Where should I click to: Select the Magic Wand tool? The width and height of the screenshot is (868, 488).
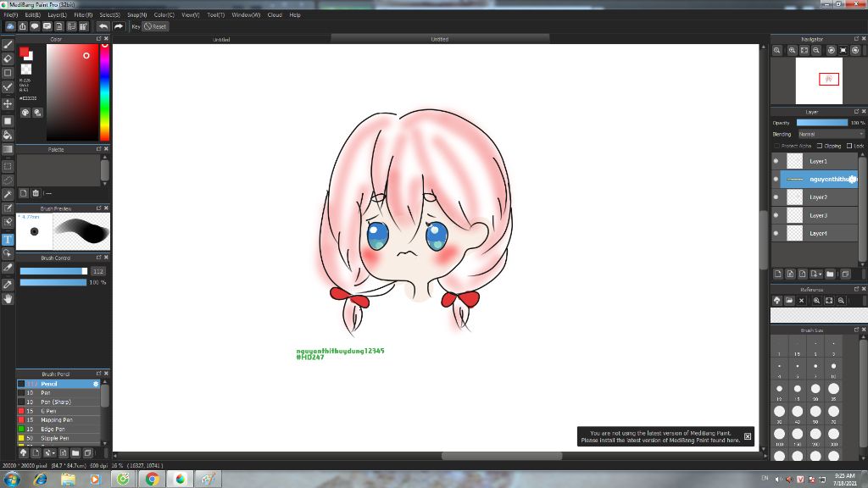[x=8, y=194]
